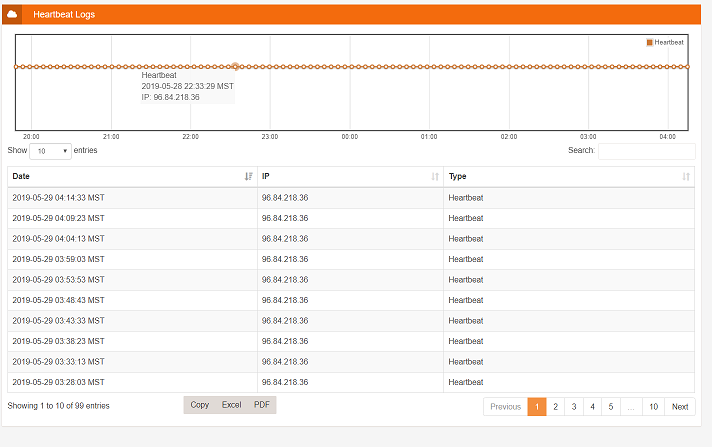Screen dimensions: 712x447
Task: Select the highlighted heartbeat point at 22:33:29
Action: (235, 67)
